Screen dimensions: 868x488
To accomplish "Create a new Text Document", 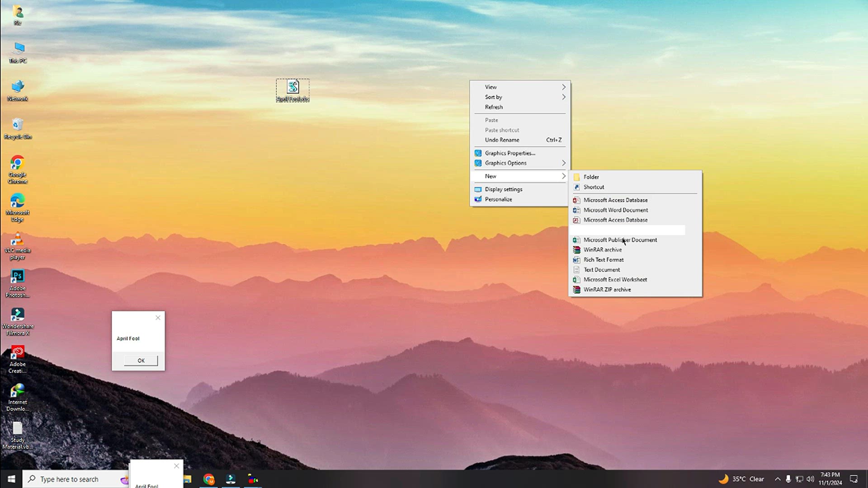I will 635,269.
